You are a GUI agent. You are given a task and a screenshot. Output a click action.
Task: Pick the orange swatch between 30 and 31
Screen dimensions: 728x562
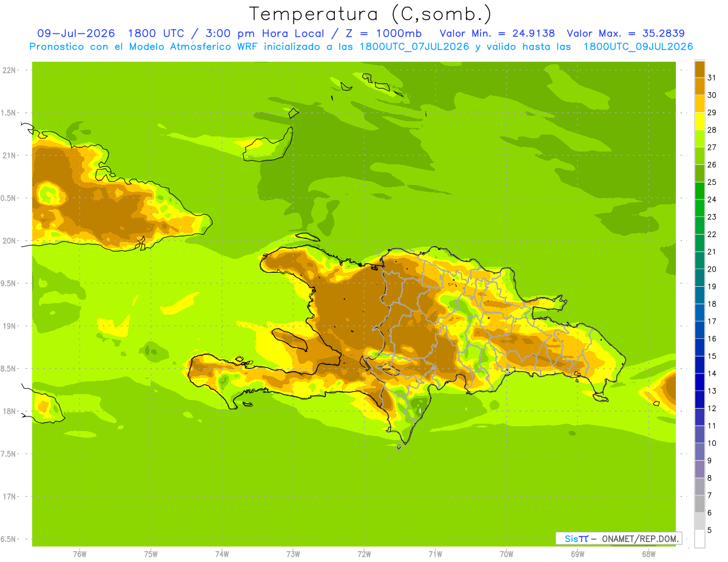coord(699,86)
